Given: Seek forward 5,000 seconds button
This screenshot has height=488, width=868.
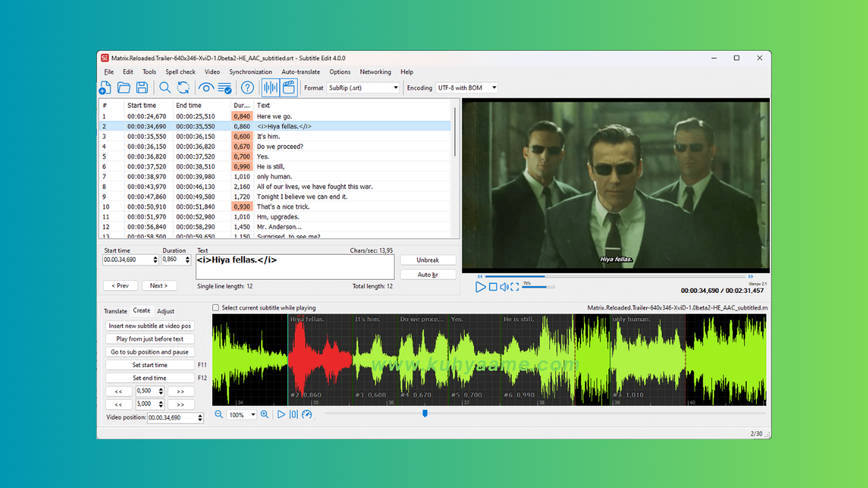Looking at the screenshot, I should (x=180, y=404).
